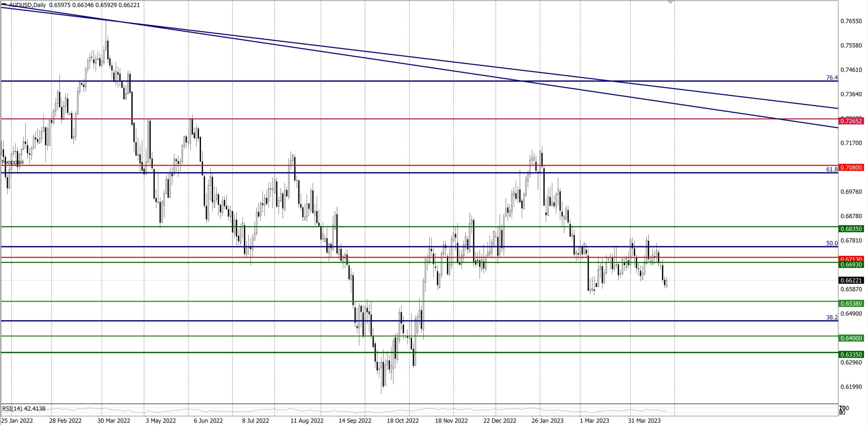Click the Мюррей text label on chart

(x=13, y=162)
